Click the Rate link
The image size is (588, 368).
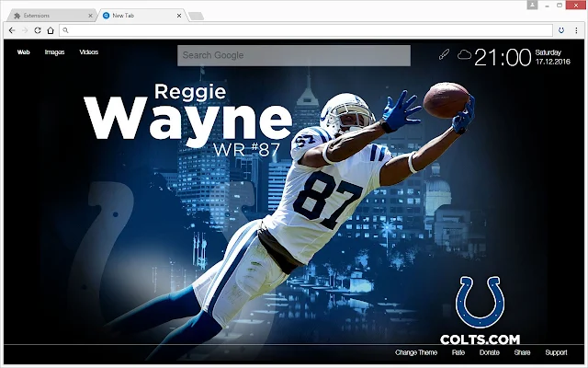tap(458, 352)
